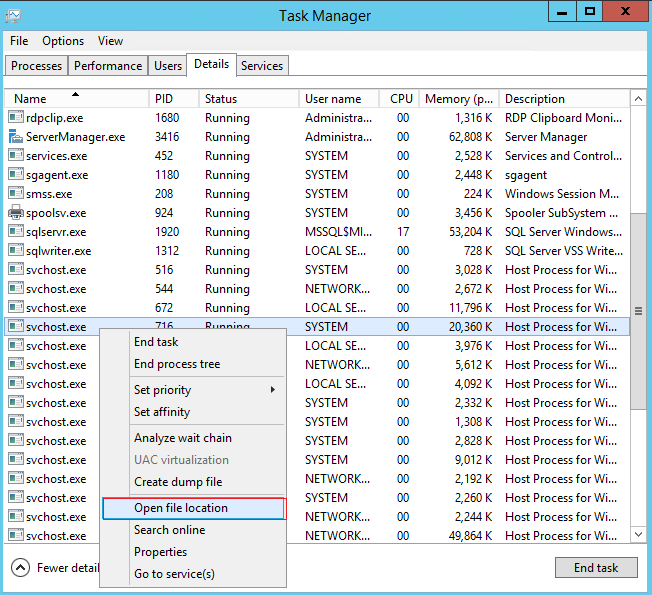Screen dimensions: 652x595
Task: Click the sqlservr.exe process icon
Action: (x=15, y=232)
